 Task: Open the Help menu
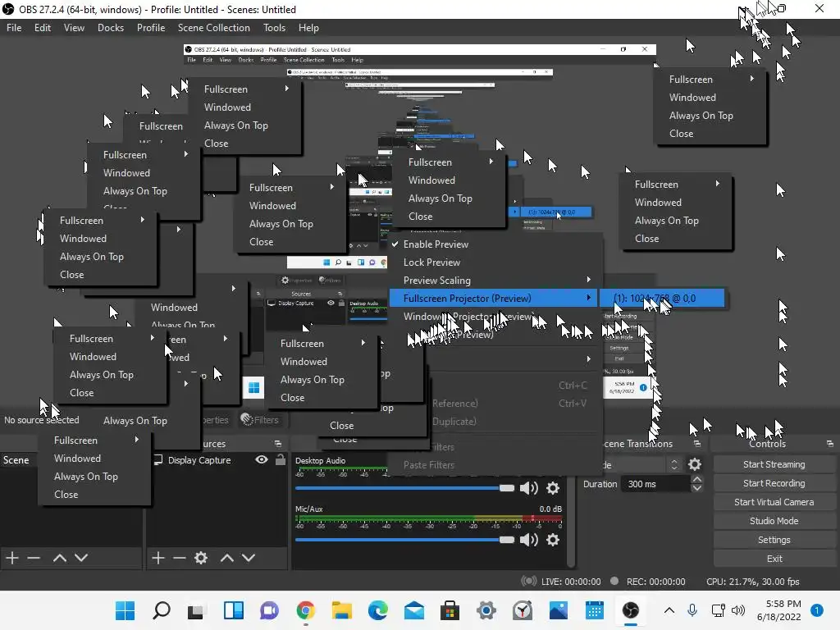pyautogui.click(x=308, y=28)
